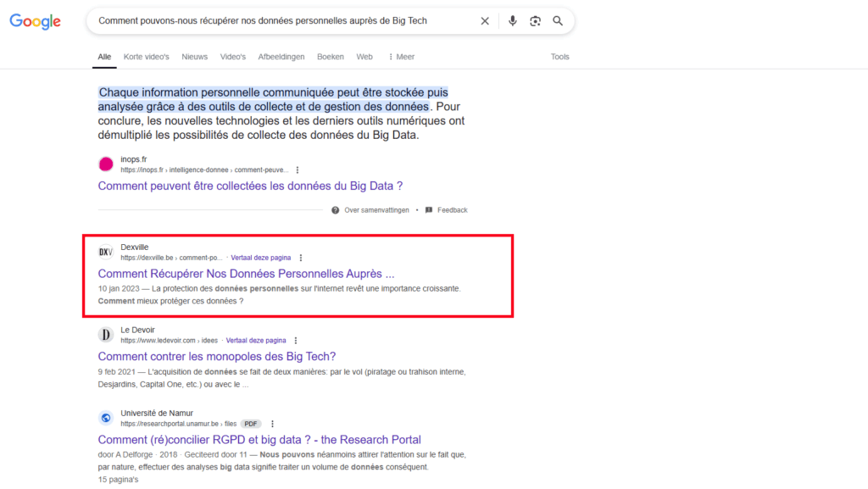The width and height of the screenshot is (868, 489).
Task: Click the '10 jan 2023' Dexville snippet
Action: tap(279, 295)
